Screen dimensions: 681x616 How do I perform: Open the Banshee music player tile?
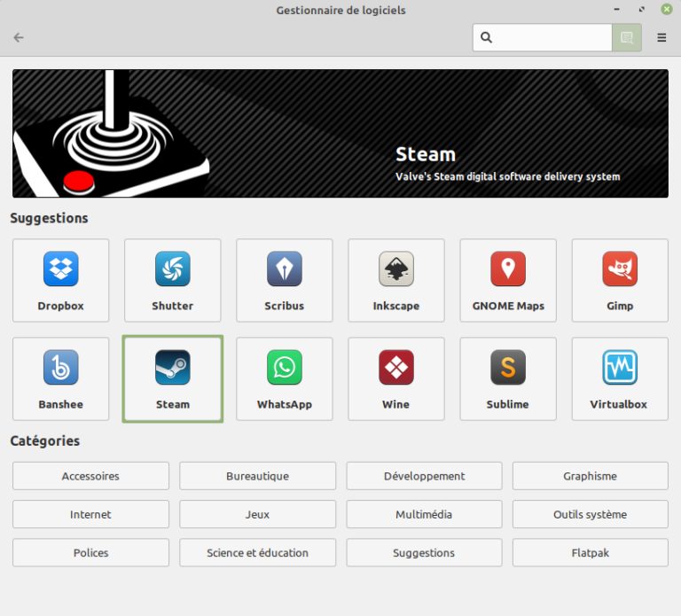[60, 378]
